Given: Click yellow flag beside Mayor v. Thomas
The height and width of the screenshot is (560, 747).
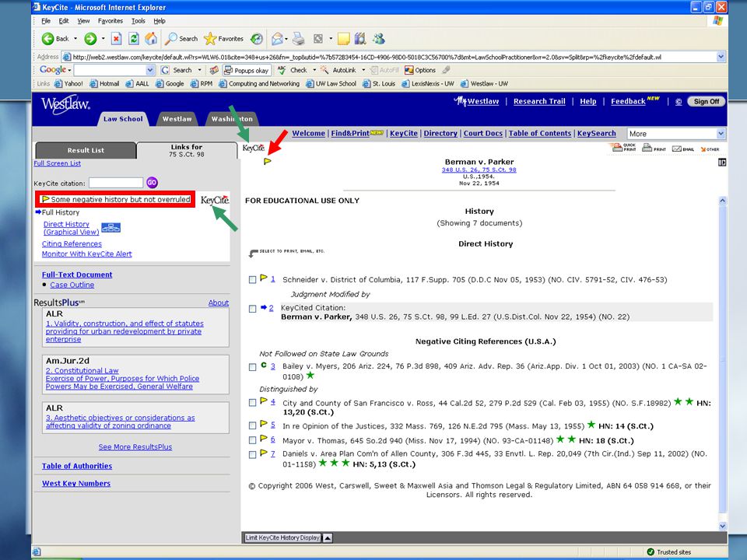Looking at the screenshot, I should tap(264, 438).
